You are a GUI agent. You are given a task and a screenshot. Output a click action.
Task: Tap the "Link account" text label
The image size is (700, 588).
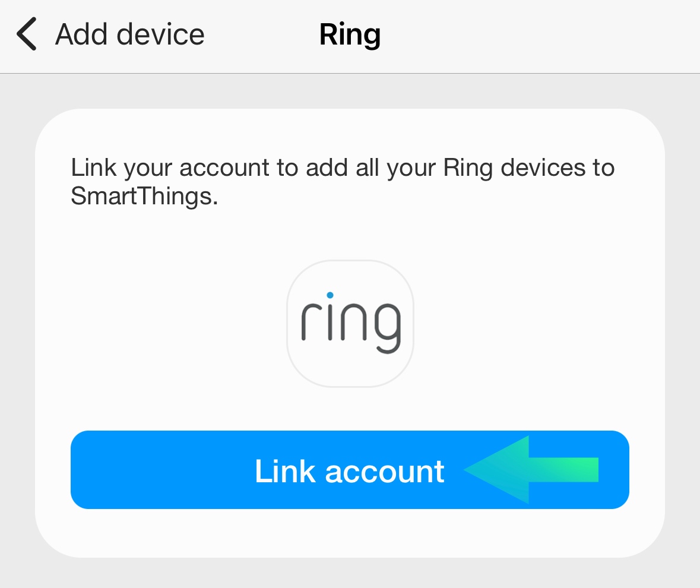pos(349,471)
